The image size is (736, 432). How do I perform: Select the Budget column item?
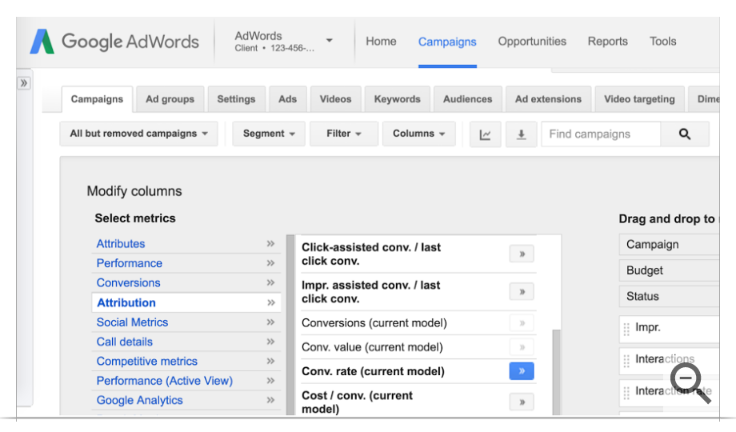click(x=669, y=270)
